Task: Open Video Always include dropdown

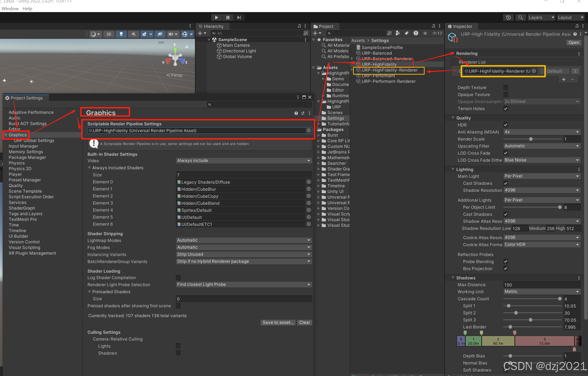Action: pos(244,161)
